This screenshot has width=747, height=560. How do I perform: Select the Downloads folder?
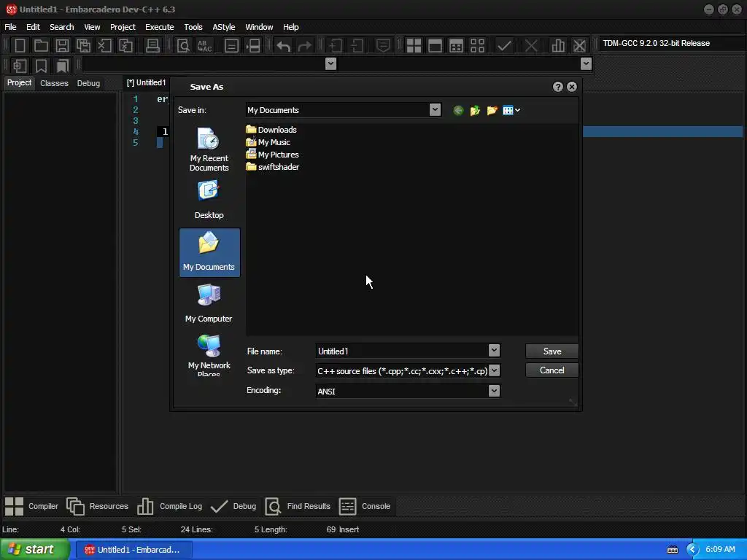[271, 130]
